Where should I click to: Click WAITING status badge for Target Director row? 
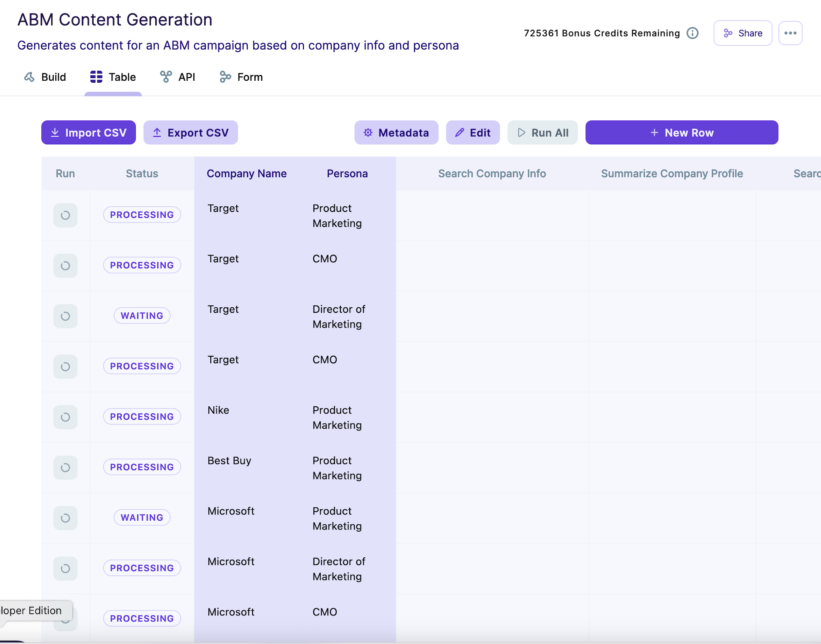[x=142, y=316]
